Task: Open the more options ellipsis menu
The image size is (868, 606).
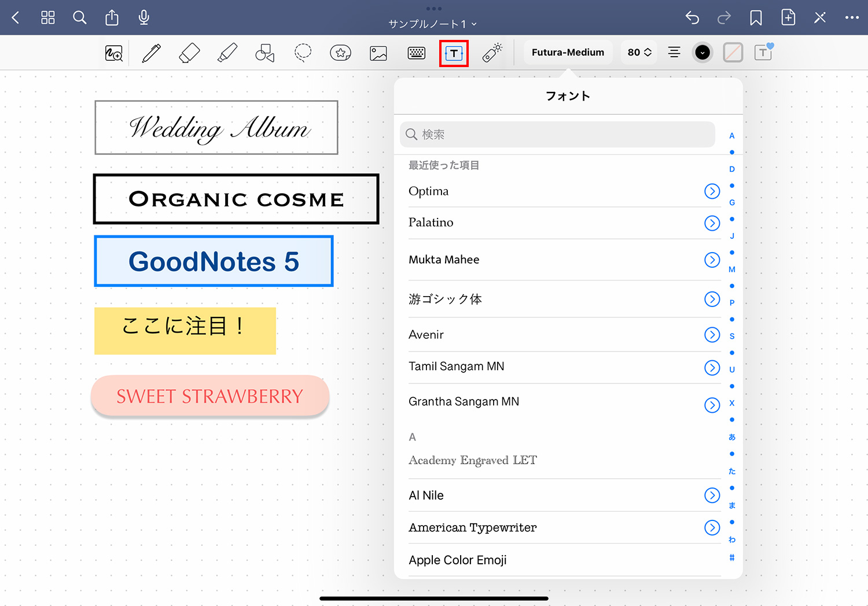Action: click(x=852, y=18)
